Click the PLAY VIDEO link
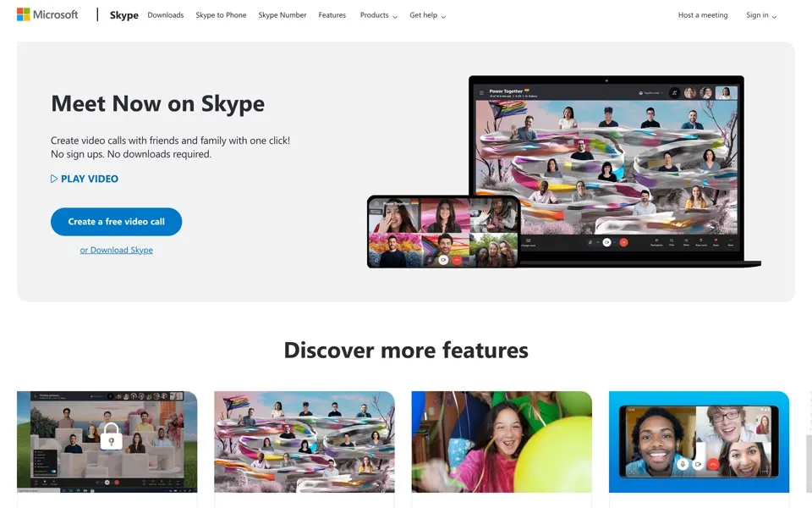Viewport: 812px width, 508px height. tap(85, 179)
